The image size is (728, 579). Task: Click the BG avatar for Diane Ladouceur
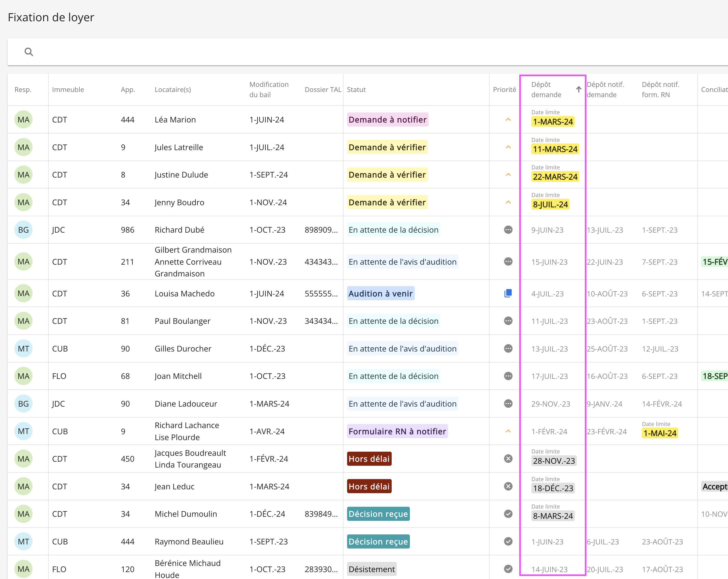[23, 404]
